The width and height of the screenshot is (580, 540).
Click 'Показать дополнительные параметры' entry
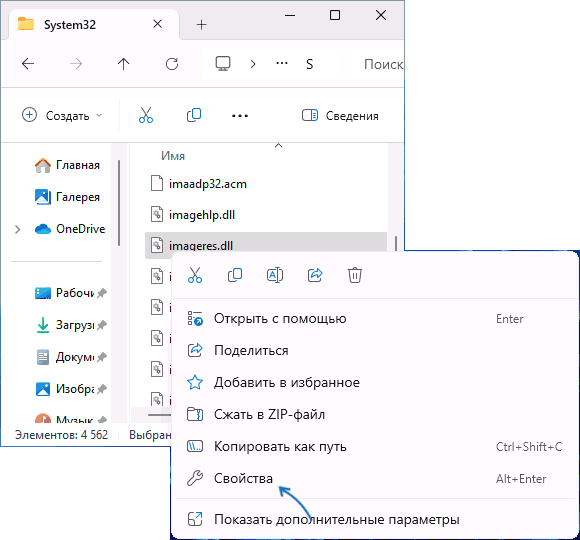[375, 519]
